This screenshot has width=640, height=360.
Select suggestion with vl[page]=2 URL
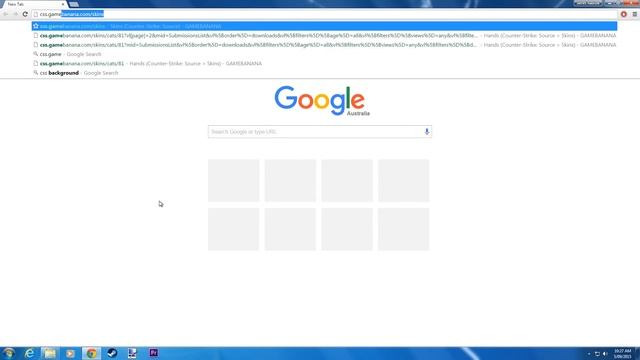click(324, 36)
